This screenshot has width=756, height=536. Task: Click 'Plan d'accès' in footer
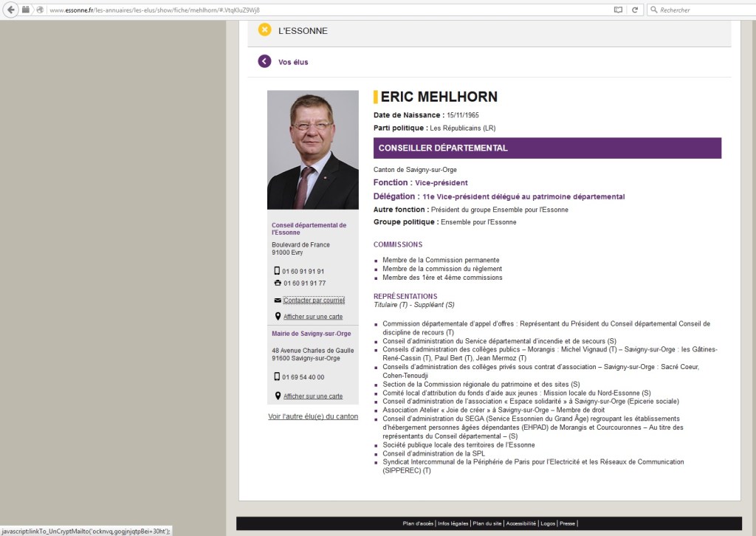click(418, 523)
